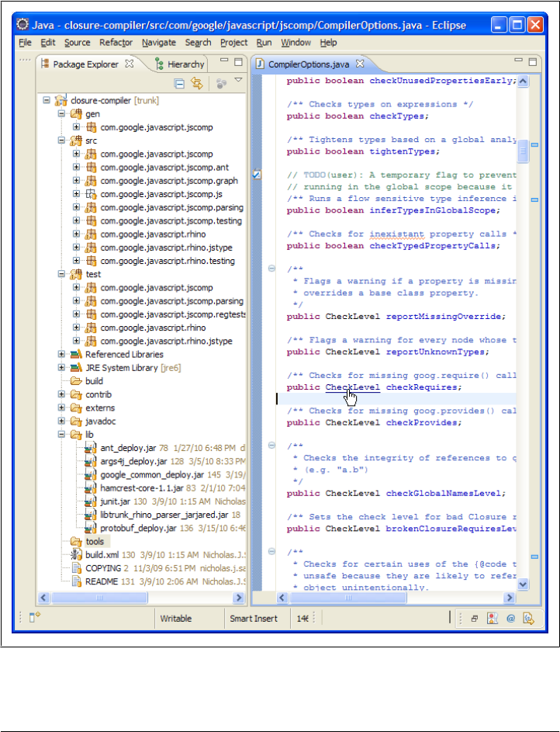Click the CheckLevel hyperlink before checkRequires
Screen dimensions: 560x732
click(x=352, y=387)
